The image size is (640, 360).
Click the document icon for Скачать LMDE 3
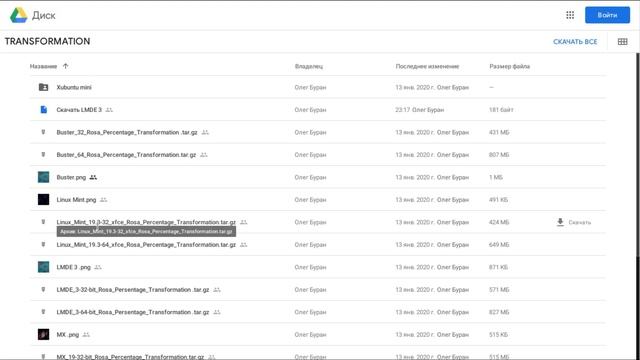point(44,110)
